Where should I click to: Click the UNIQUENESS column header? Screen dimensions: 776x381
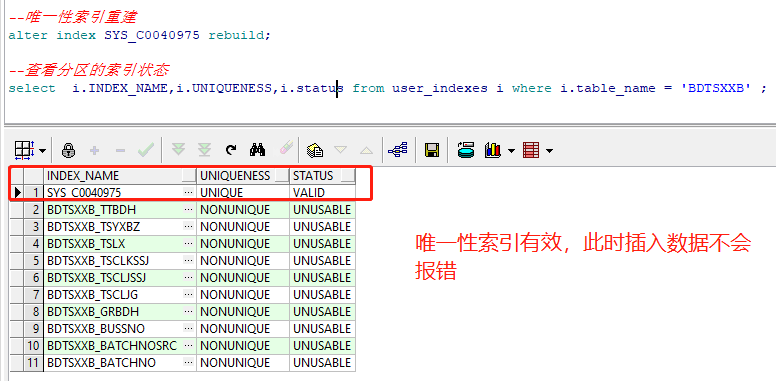click(243, 176)
